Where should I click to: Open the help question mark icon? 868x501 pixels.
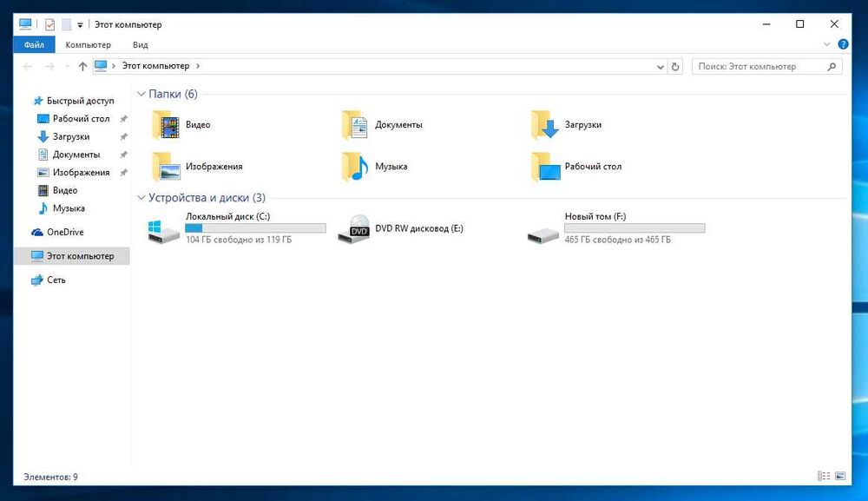click(x=843, y=44)
